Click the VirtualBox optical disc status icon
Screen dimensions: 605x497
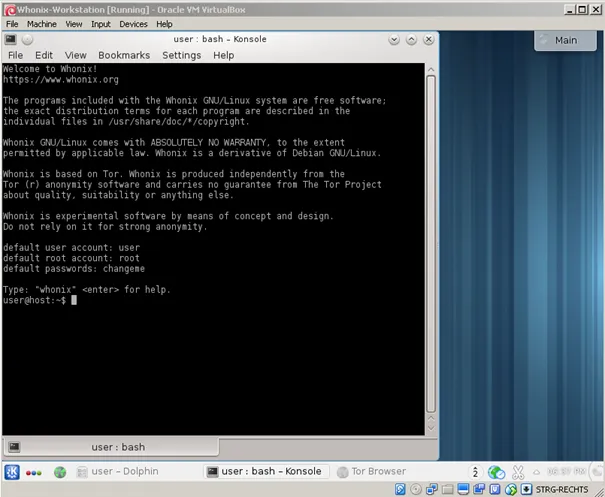tap(416, 489)
